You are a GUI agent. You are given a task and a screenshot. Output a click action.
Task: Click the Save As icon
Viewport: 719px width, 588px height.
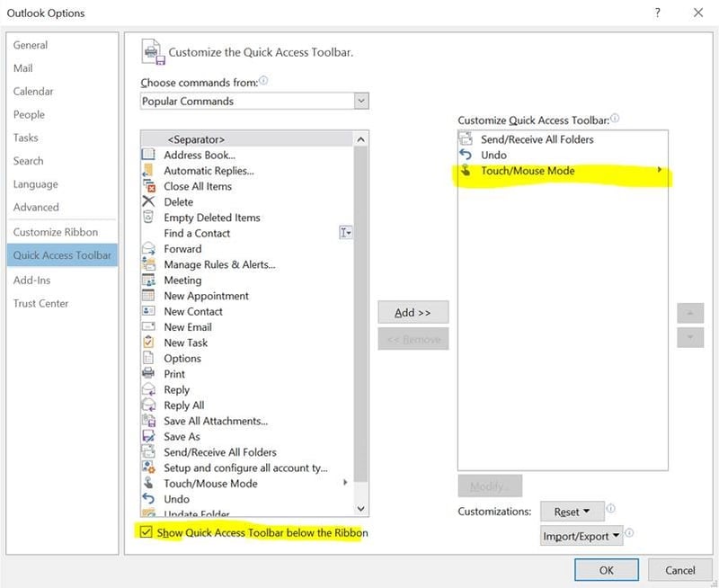point(148,437)
